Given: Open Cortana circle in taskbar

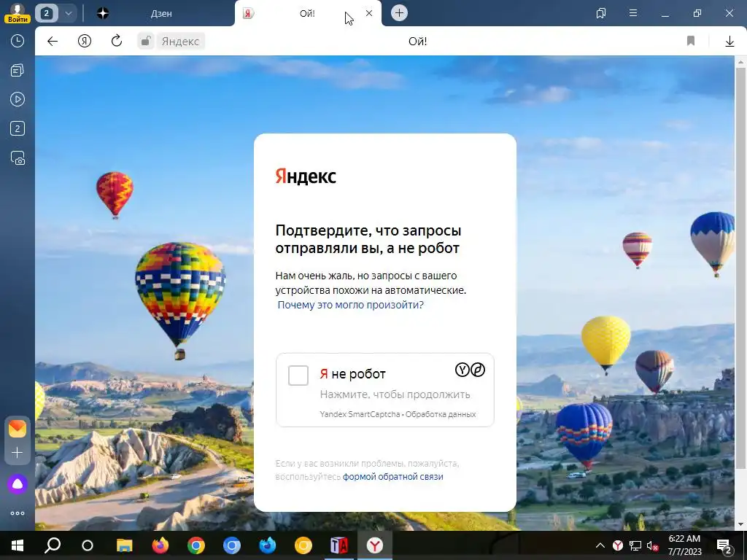Looking at the screenshot, I should click(88, 545).
